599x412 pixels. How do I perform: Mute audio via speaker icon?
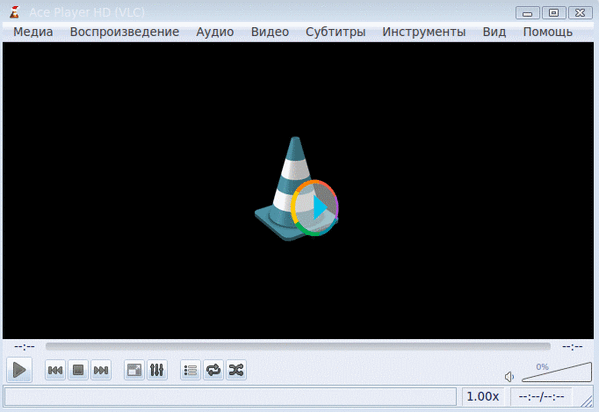click(x=509, y=377)
